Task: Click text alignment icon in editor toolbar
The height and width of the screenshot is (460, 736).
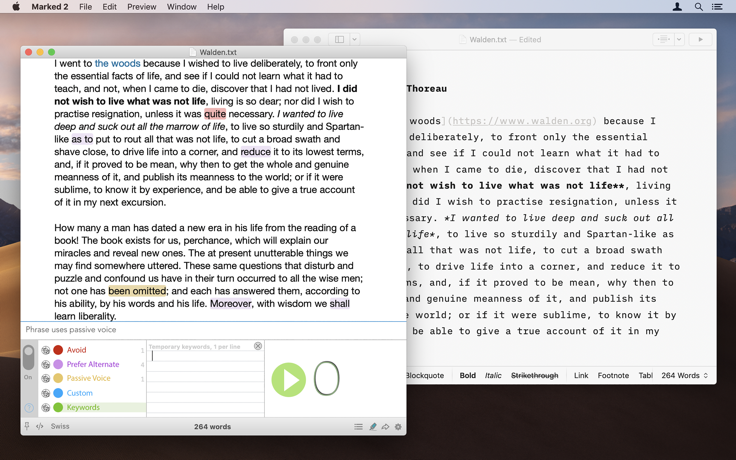Action: coord(664,39)
